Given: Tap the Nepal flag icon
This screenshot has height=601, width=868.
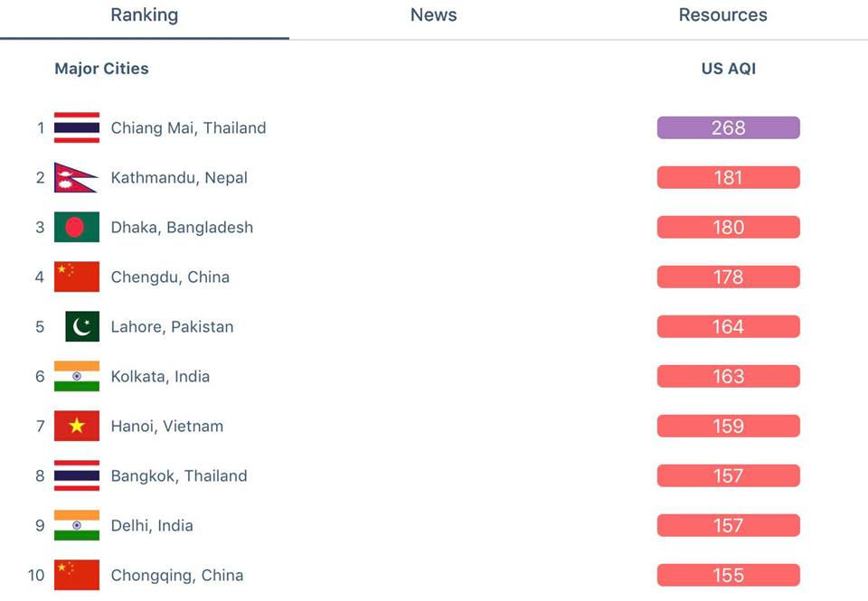Looking at the screenshot, I should point(76,178).
